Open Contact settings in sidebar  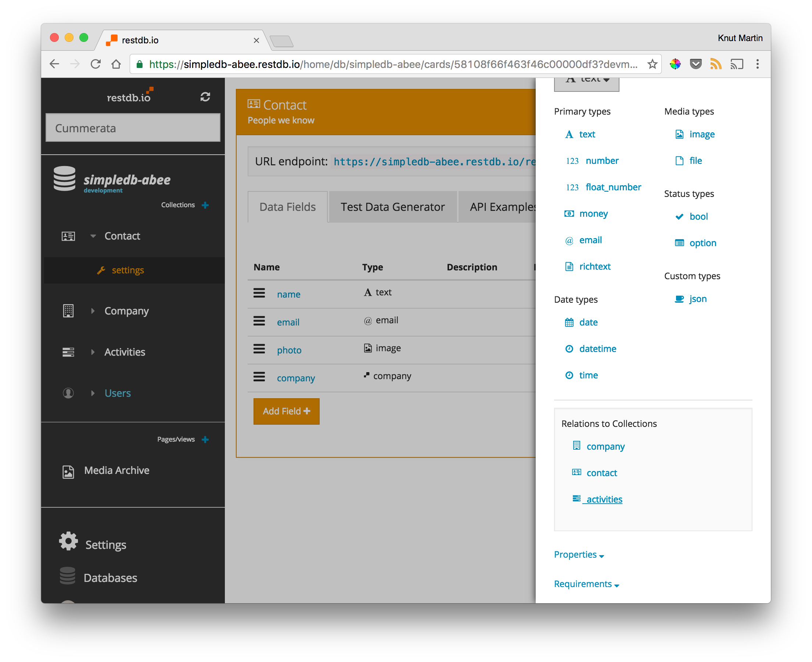(x=128, y=270)
